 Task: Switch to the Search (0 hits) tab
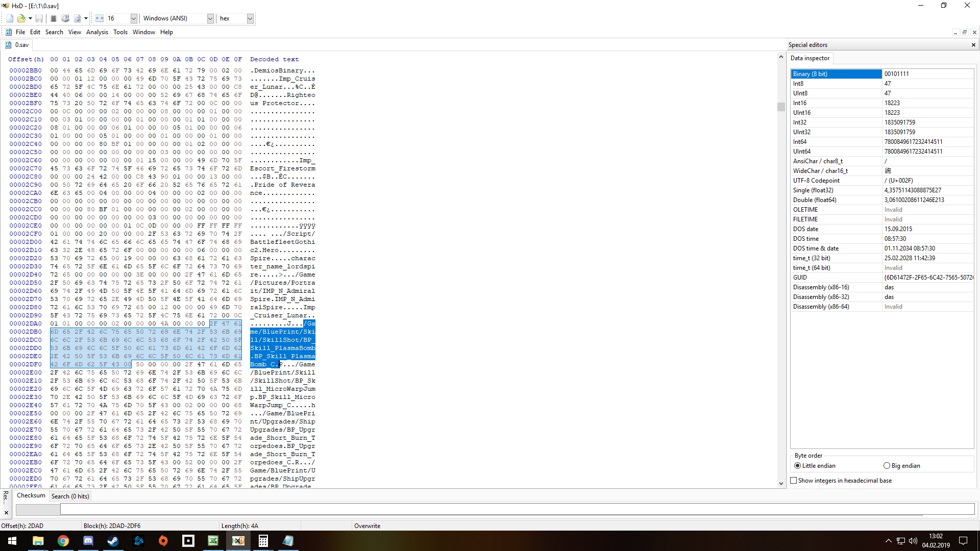click(70, 496)
